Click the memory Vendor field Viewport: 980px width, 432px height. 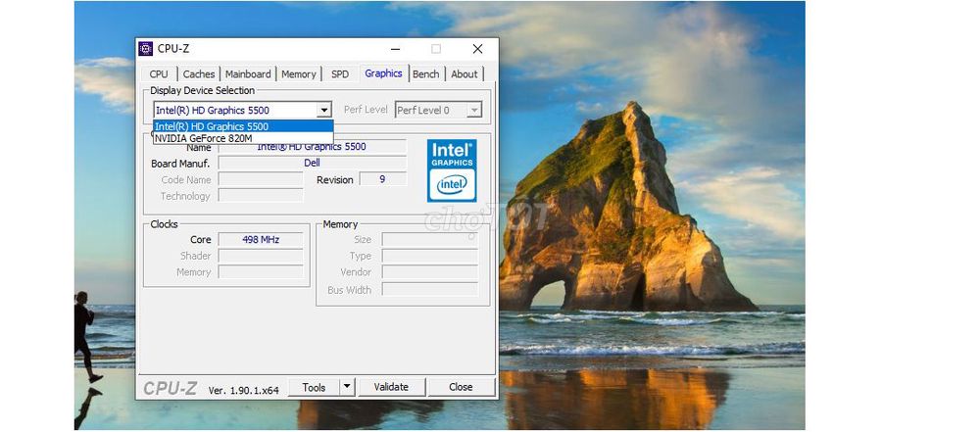pos(430,272)
